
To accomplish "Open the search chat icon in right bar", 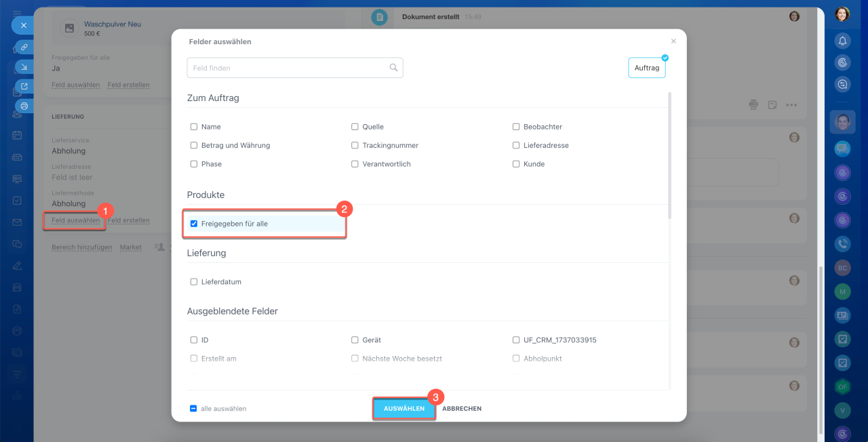I will 842,84.
